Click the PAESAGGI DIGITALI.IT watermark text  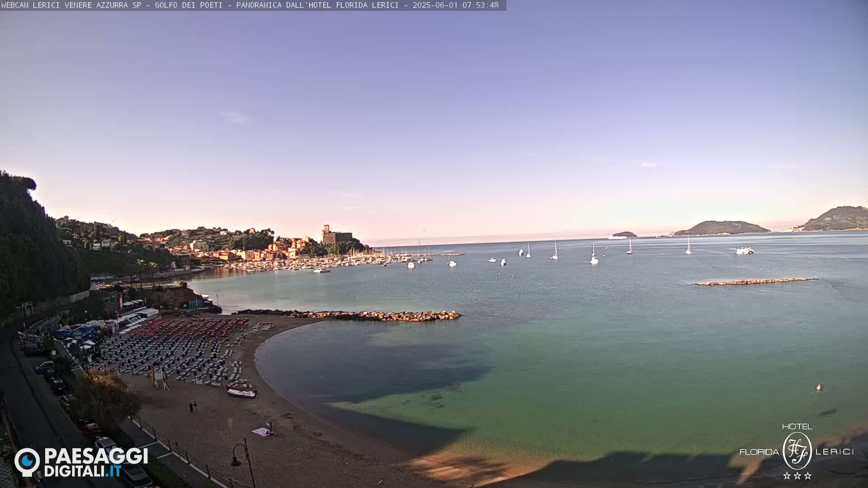(96, 463)
